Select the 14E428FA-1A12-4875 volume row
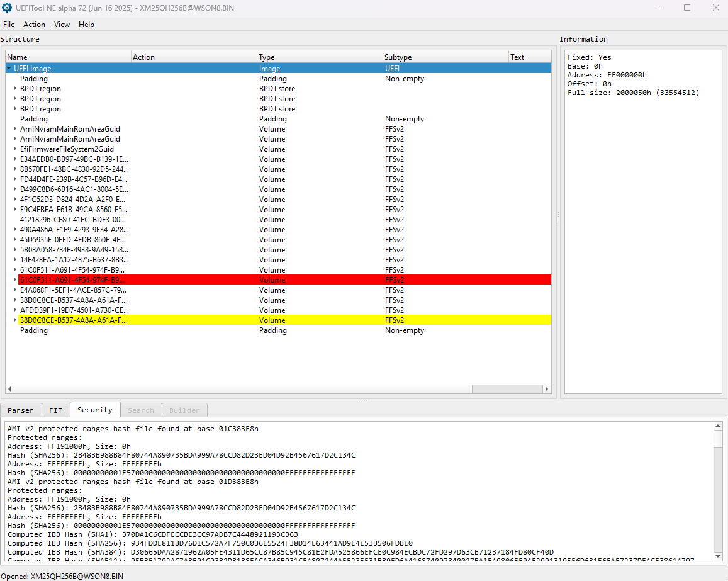This screenshot has width=728, height=581. tap(278, 260)
